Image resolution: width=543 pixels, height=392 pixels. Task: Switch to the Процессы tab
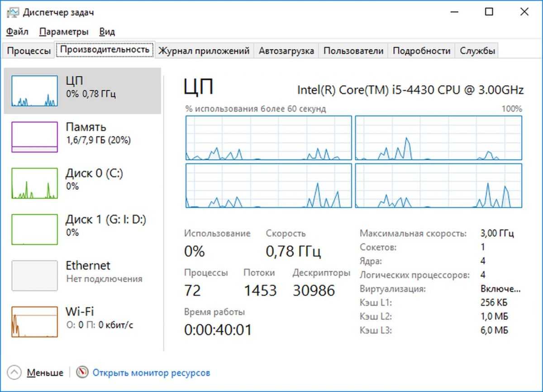(29, 51)
